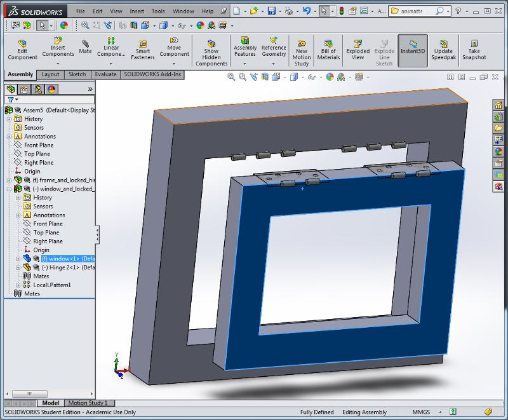
Task: Open the ConfigurationManager tab icon
Action: click(x=38, y=89)
